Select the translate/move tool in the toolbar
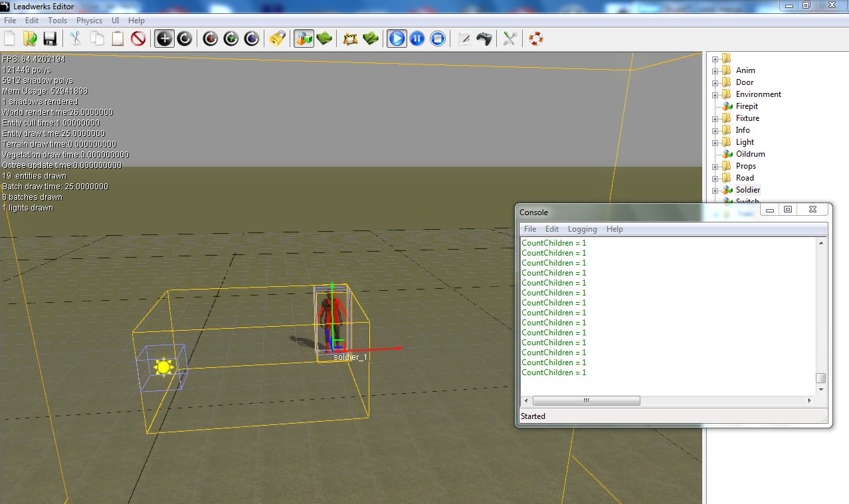This screenshot has width=849, height=504. pos(163,39)
